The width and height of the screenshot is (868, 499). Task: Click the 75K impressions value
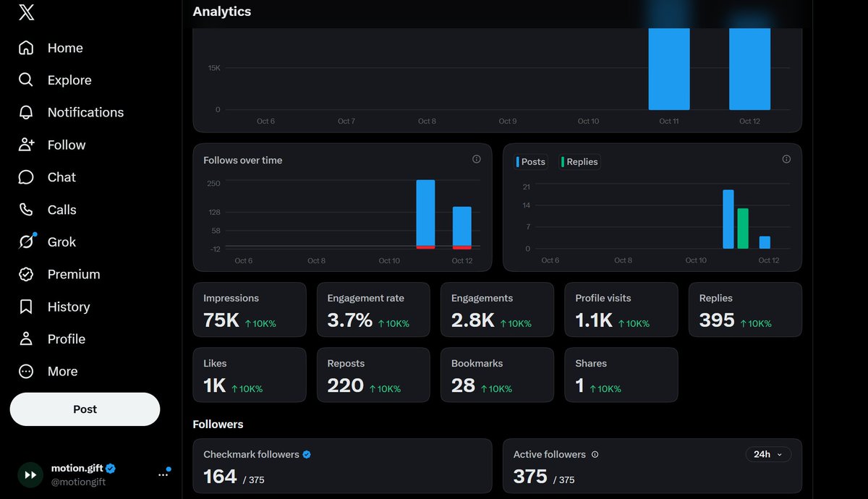(221, 320)
